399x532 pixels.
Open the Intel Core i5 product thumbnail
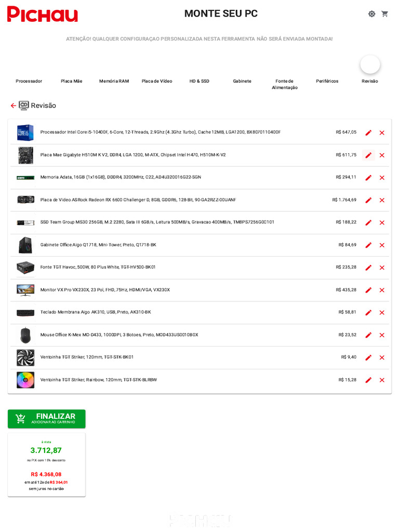coord(25,132)
